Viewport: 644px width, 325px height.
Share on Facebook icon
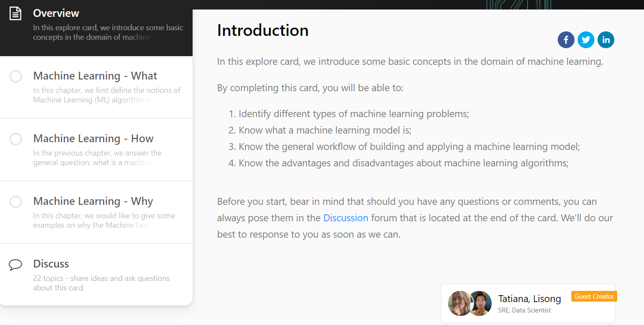566,40
